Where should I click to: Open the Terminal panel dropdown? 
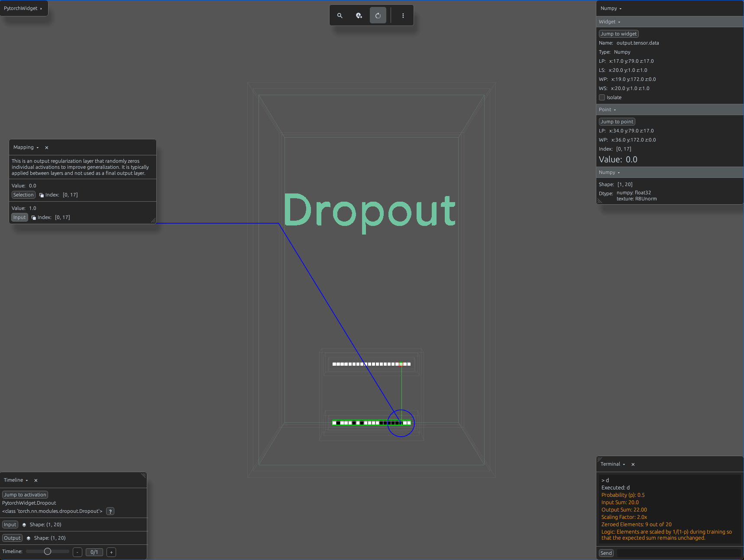point(613,464)
